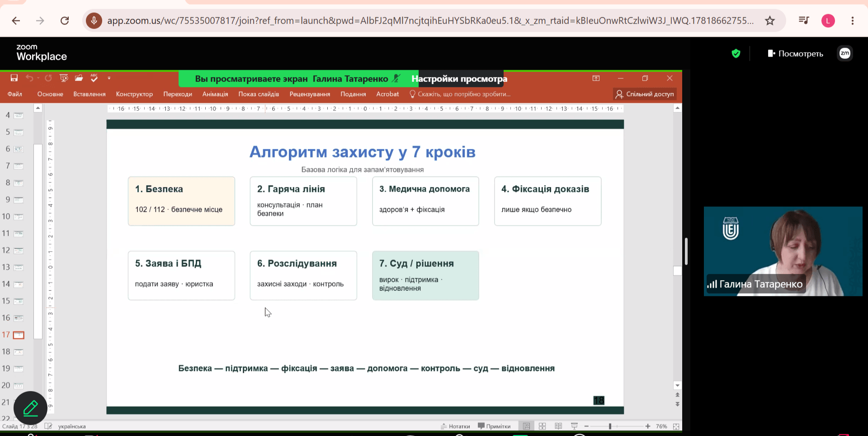
Task: Click the 'Скажіть, що потрібно зробити' search box
Action: click(460, 94)
